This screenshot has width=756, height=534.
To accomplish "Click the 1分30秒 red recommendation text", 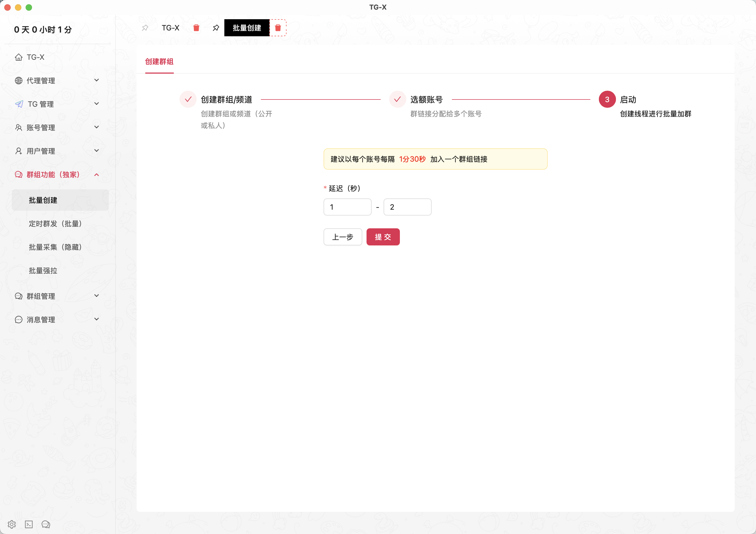I will tap(412, 159).
